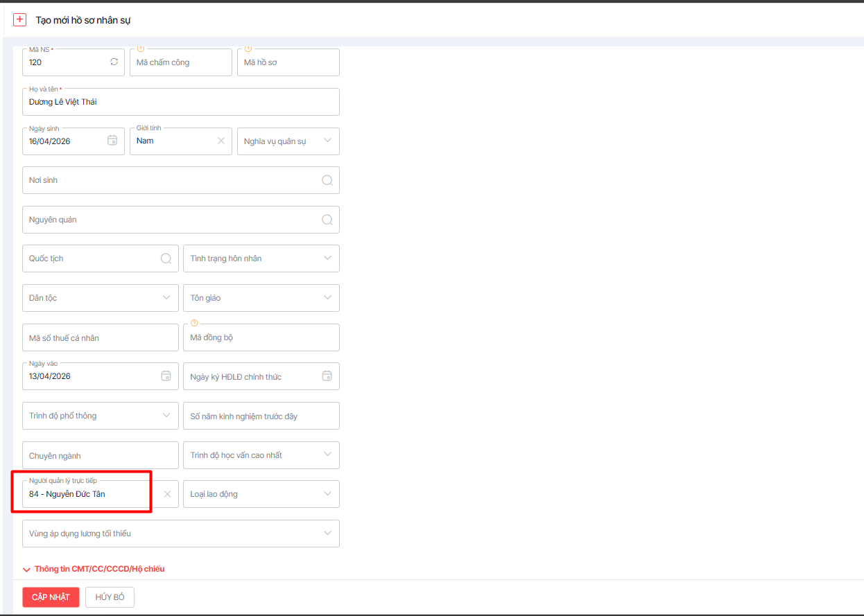Viewport: 864px width, 616px height.
Task: Focus the Mã số thuế cá nhân field
Action: pos(101,338)
